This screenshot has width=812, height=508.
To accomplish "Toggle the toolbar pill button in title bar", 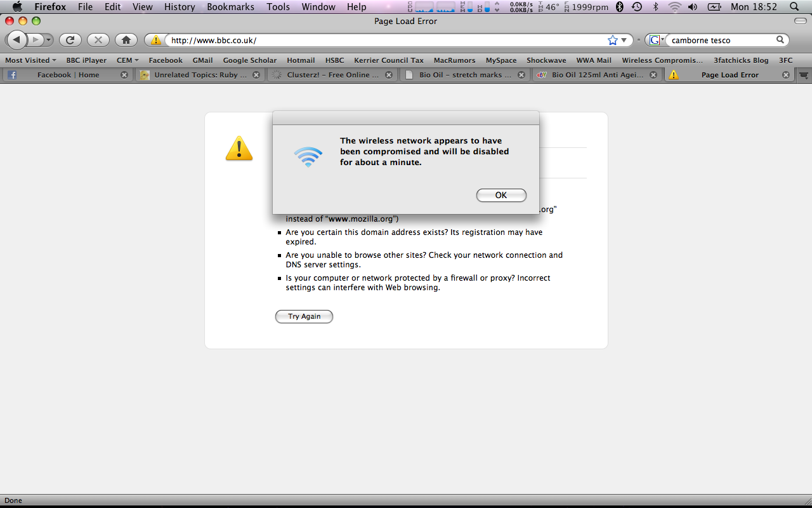I will (x=801, y=21).
